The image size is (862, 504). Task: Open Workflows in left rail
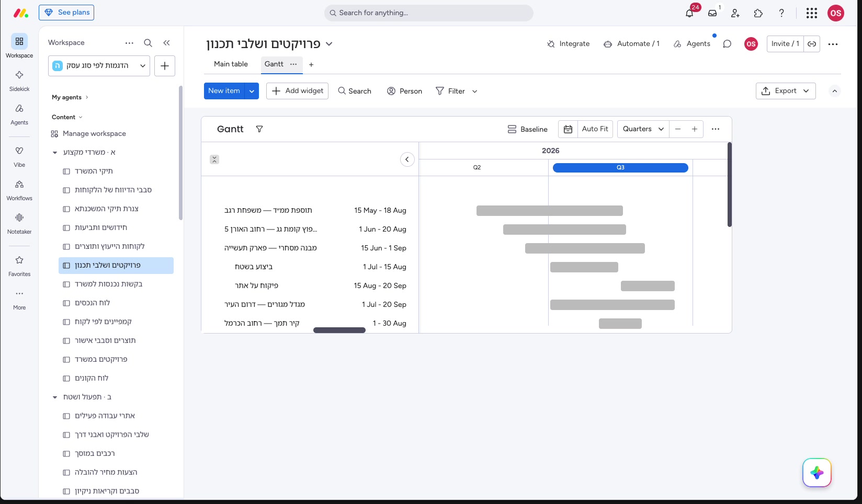19,189
